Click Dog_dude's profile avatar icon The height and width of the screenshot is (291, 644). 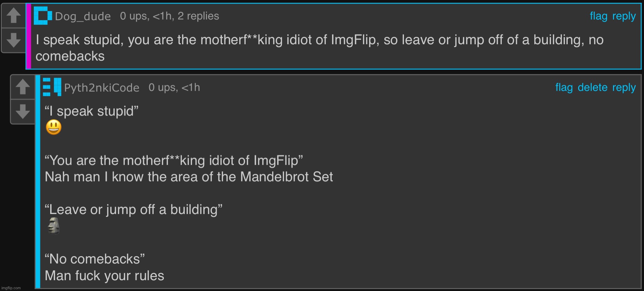(x=43, y=15)
